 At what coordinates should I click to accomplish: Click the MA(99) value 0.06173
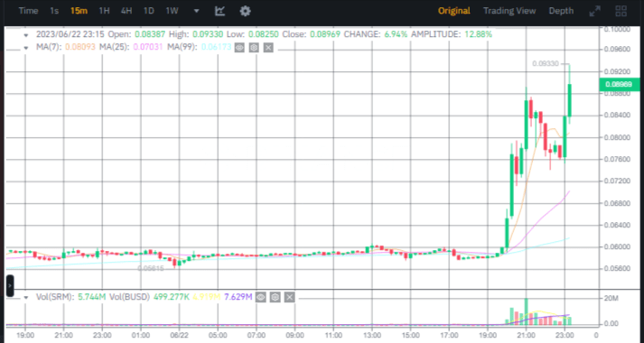(216, 47)
